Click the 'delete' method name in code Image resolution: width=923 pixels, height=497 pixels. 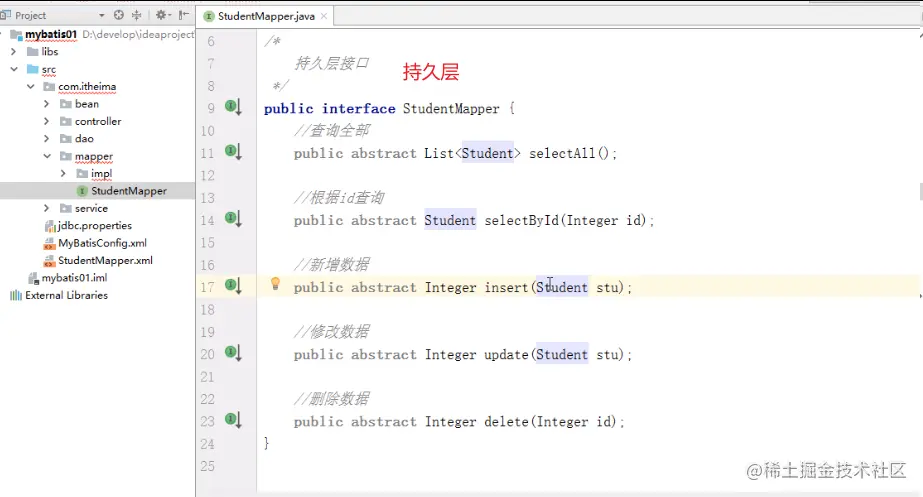[506, 422]
